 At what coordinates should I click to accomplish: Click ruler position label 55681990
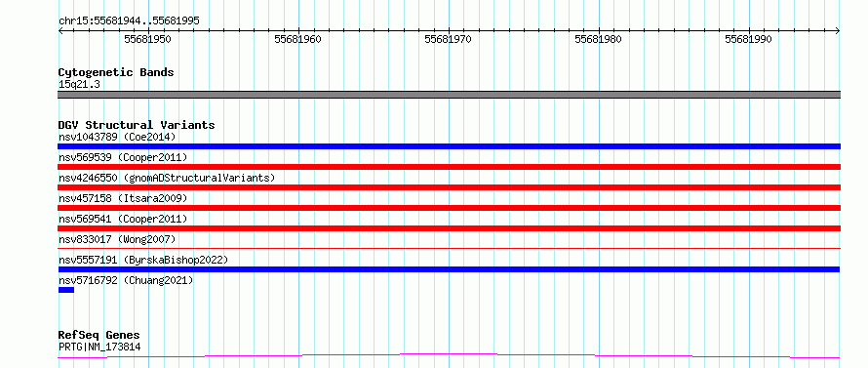coord(748,39)
